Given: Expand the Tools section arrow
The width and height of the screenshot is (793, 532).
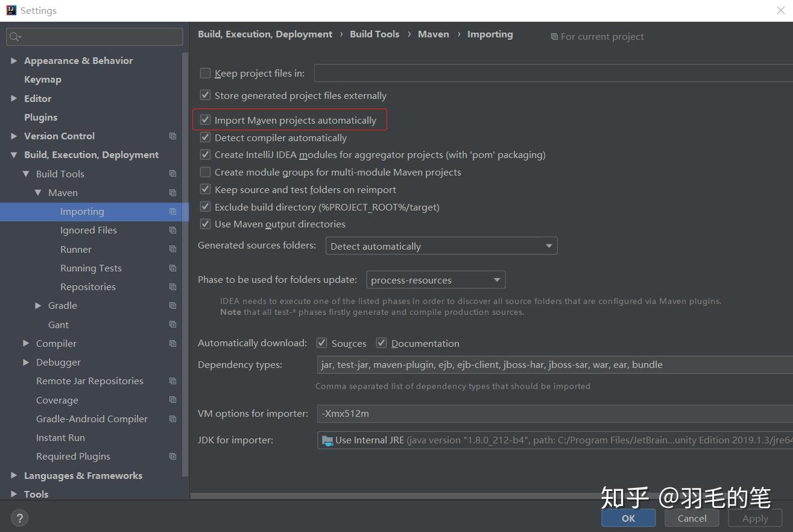Looking at the screenshot, I should [14, 495].
